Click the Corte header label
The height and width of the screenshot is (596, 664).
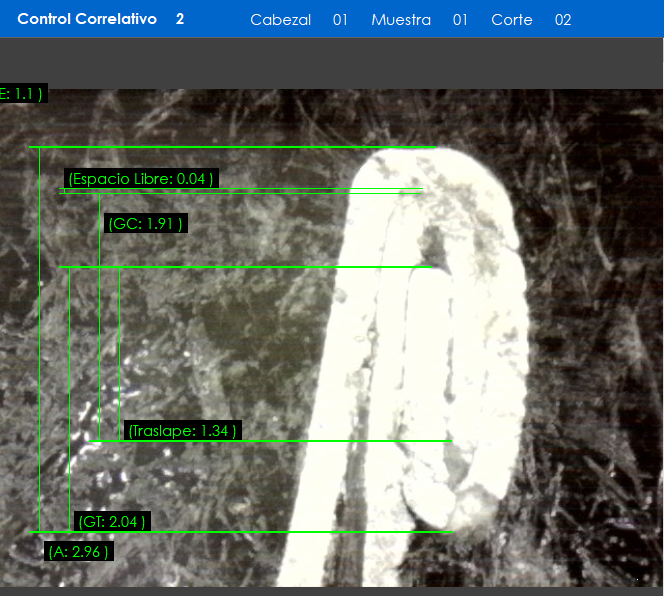tap(511, 20)
